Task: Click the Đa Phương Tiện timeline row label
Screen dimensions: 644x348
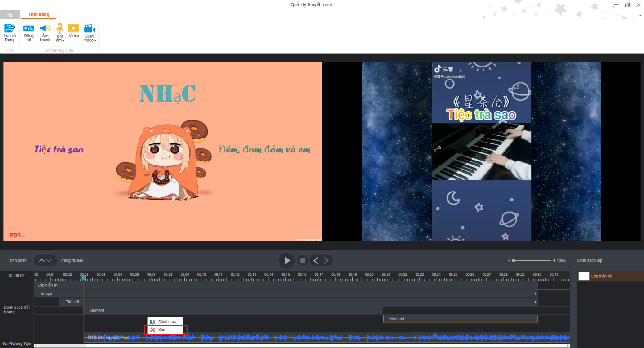Action: coord(17,344)
